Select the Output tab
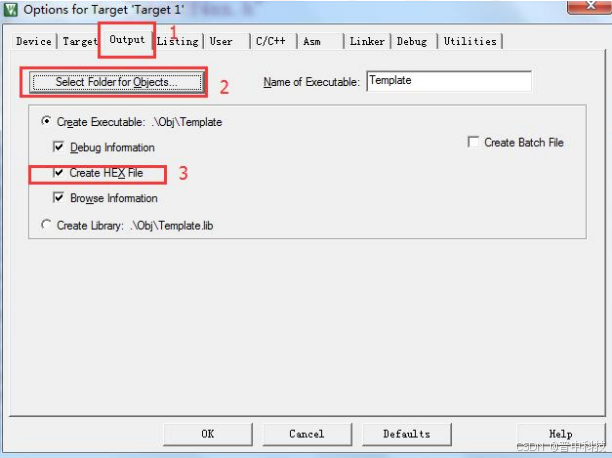The height and width of the screenshot is (458, 612). [x=127, y=40]
